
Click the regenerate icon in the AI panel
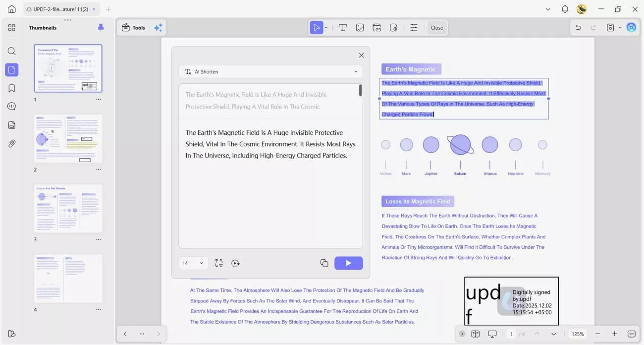click(x=235, y=263)
